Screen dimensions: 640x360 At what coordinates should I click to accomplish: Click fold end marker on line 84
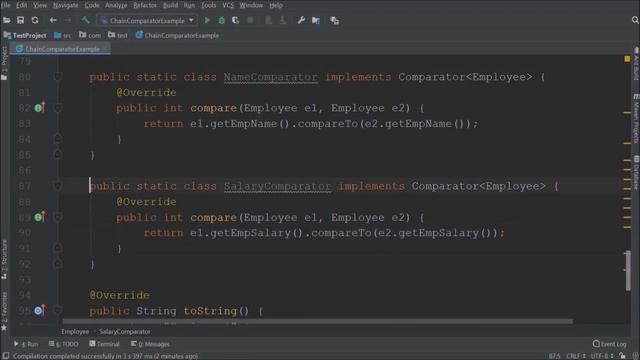(x=58, y=139)
